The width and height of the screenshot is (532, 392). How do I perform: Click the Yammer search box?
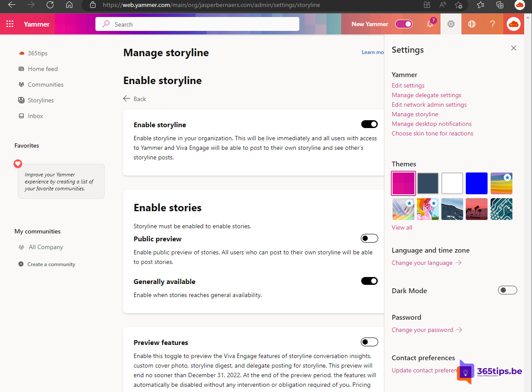197,24
